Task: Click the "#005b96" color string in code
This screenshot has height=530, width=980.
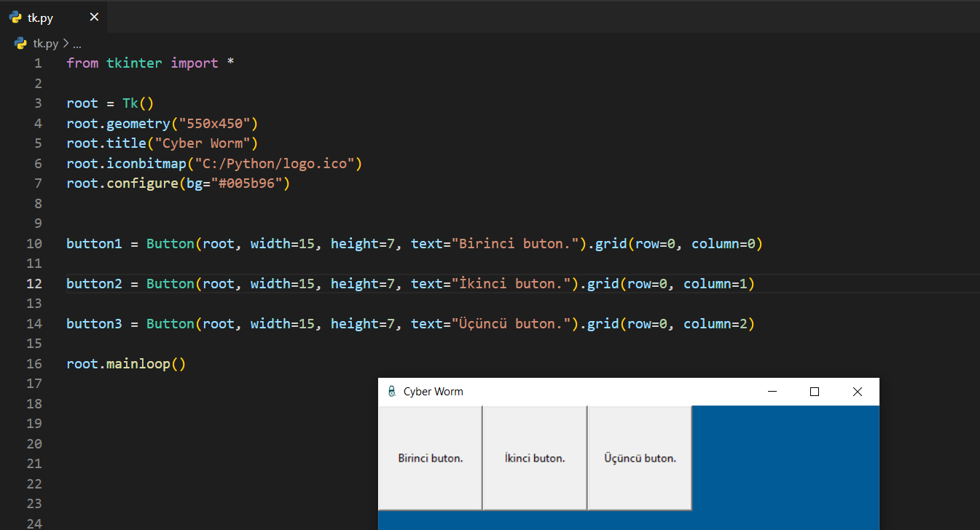Action: tap(250, 183)
